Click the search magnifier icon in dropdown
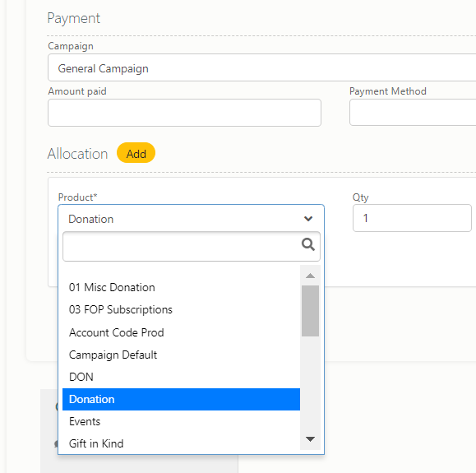This screenshot has width=476, height=473. 308,244
